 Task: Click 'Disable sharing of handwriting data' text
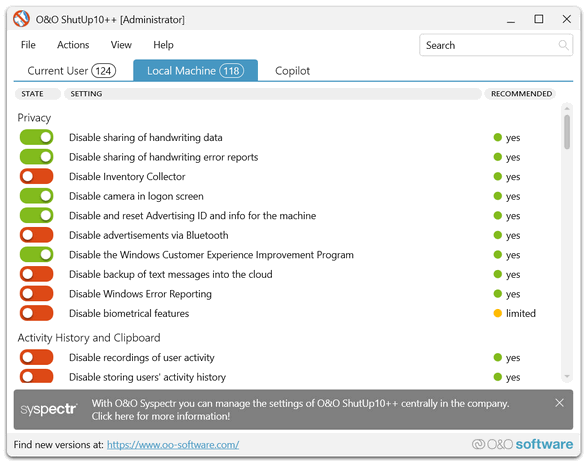(x=146, y=138)
